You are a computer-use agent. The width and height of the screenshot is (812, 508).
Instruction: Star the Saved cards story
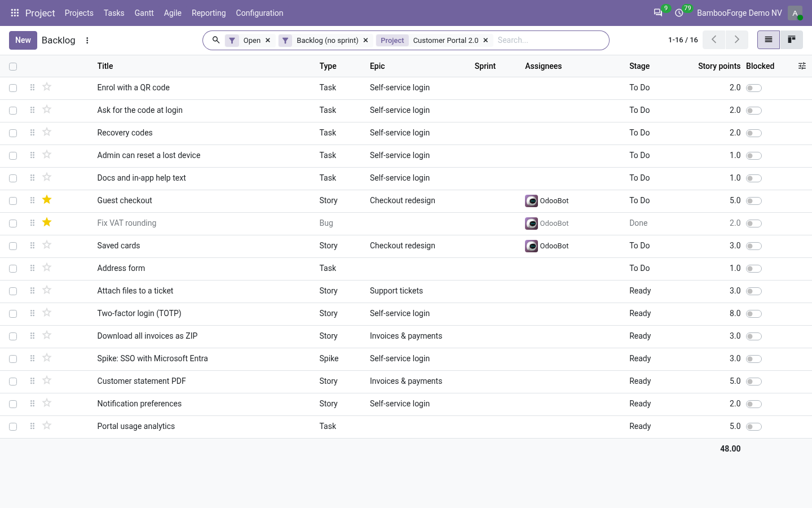[47, 245]
